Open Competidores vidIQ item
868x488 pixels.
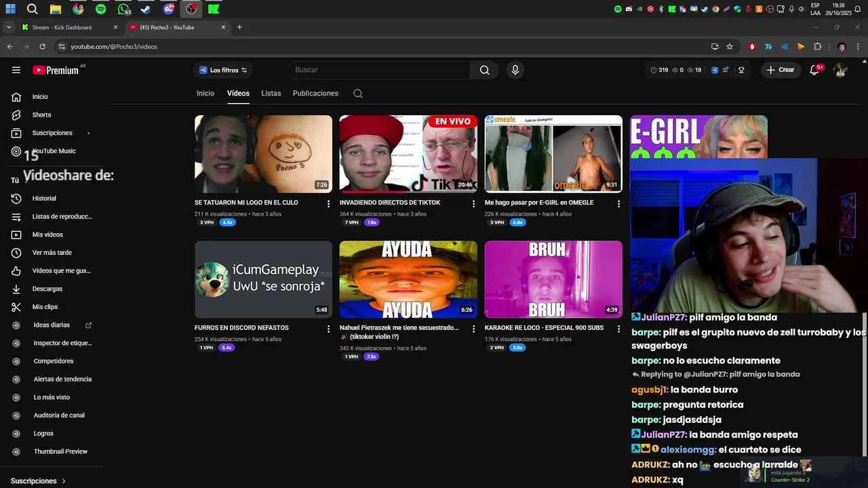click(54, 361)
